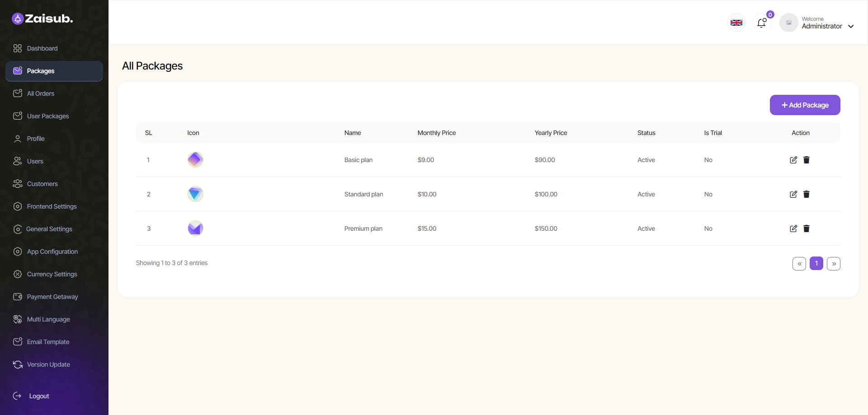The height and width of the screenshot is (415, 868).
Task: Open Currency Settings
Action: [x=52, y=274]
